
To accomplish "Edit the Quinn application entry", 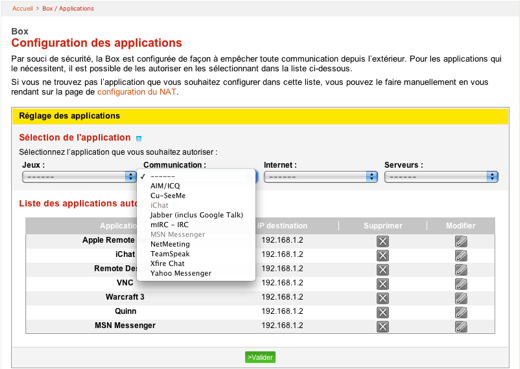I will pyautogui.click(x=461, y=312).
